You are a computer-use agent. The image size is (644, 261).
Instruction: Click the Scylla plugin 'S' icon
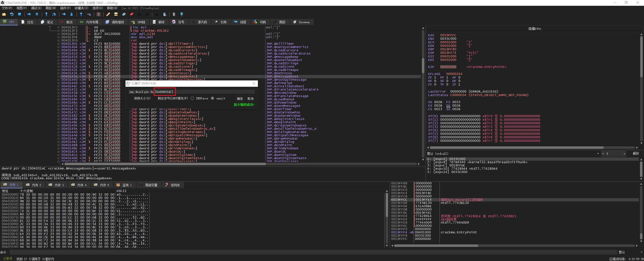pyautogui.click(x=99, y=14)
